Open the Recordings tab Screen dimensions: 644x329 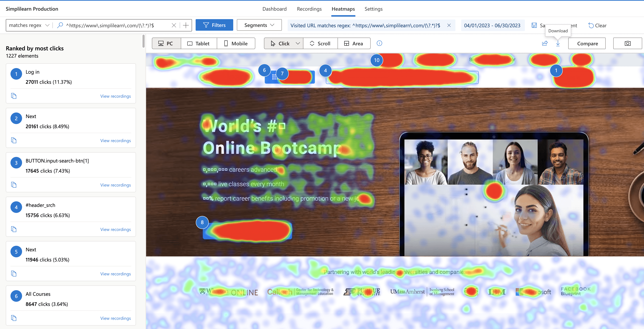[309, 9]
